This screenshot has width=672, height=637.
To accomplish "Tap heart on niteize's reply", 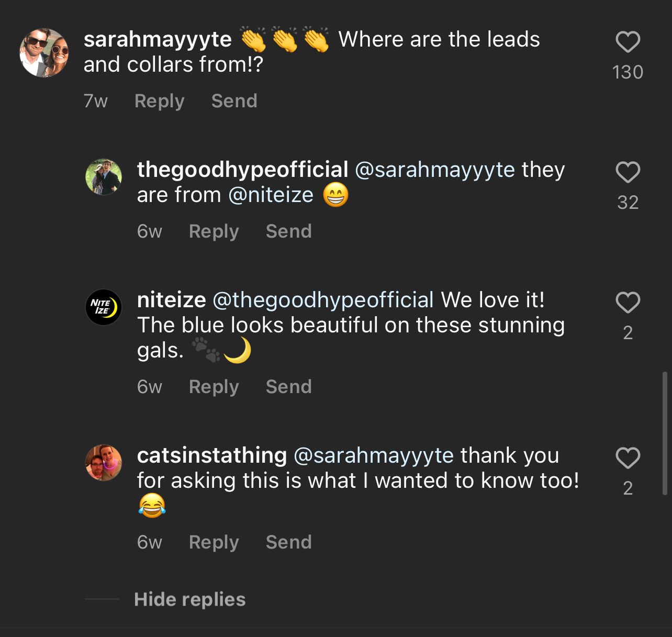I will 628,303.
